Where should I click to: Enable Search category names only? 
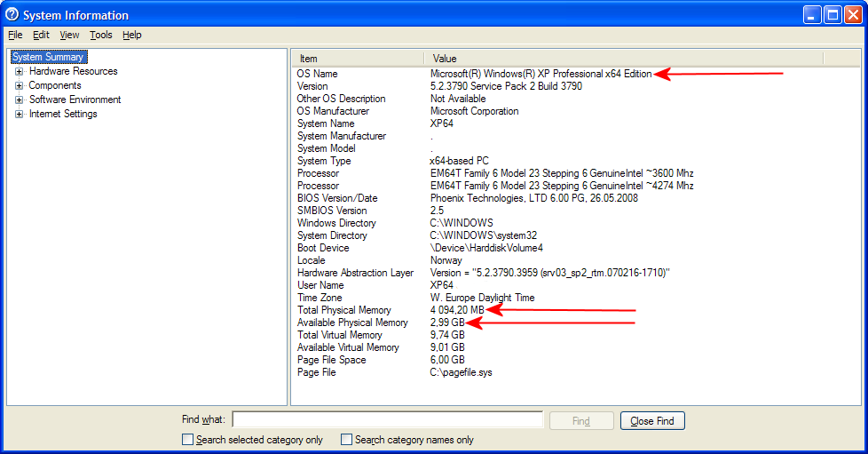coord(346,440)
